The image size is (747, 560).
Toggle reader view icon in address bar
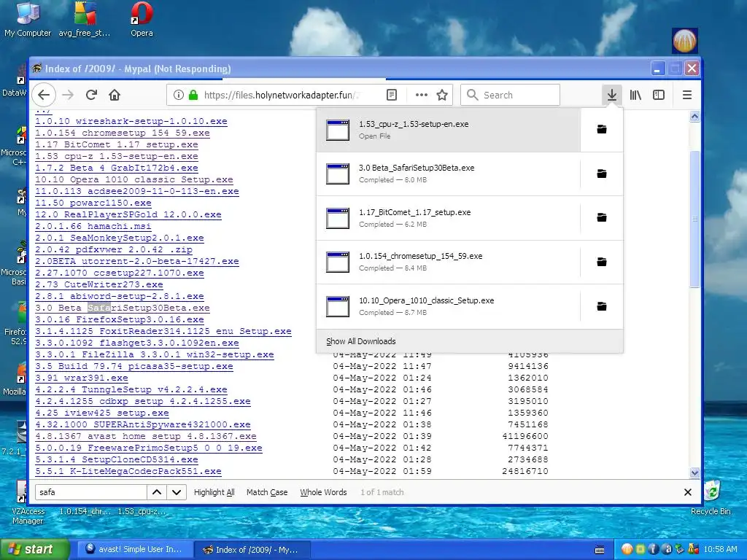(392, 95)
